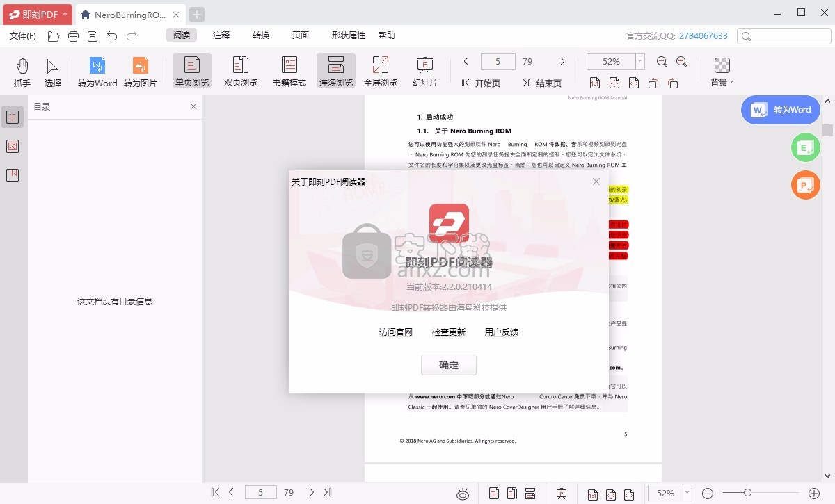
Task: Click status bar zoom minus button
Action: [708, 493]
